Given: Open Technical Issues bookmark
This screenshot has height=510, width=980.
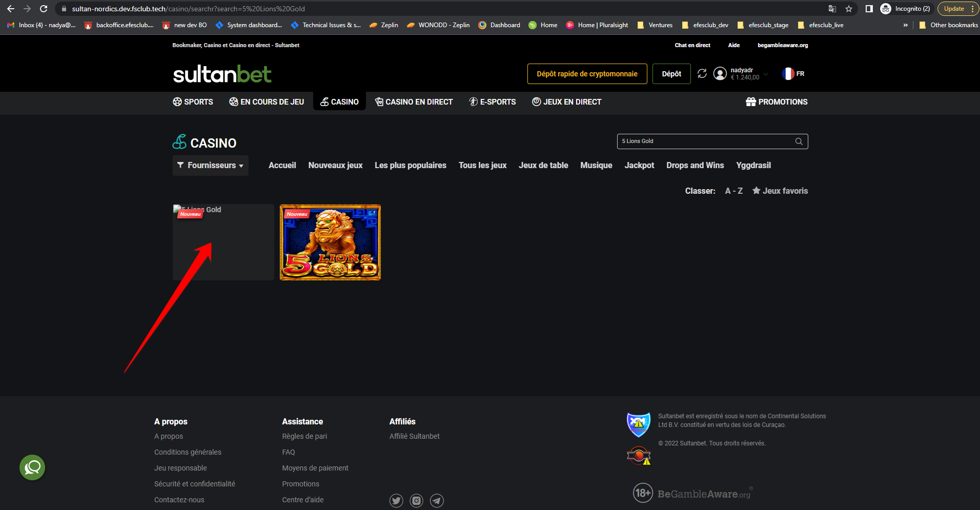Looking at the screenshot, I should coord(326,25).
